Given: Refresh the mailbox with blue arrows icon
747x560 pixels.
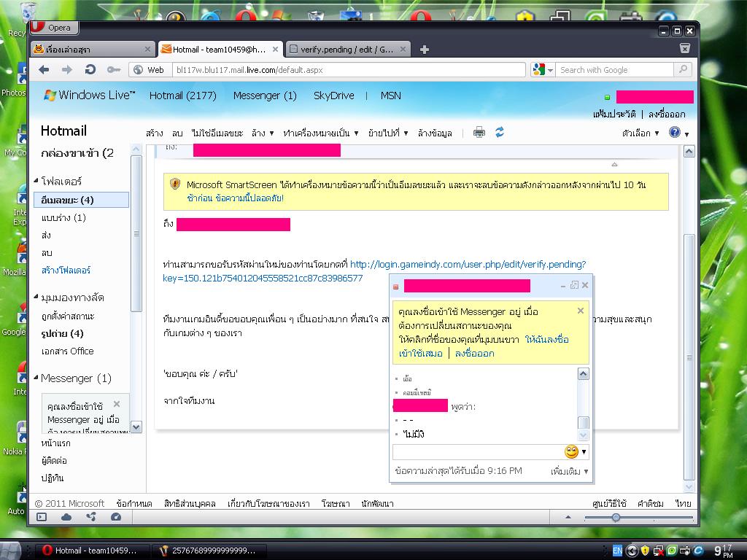Looking at the screenshot, I should [499, 132].
